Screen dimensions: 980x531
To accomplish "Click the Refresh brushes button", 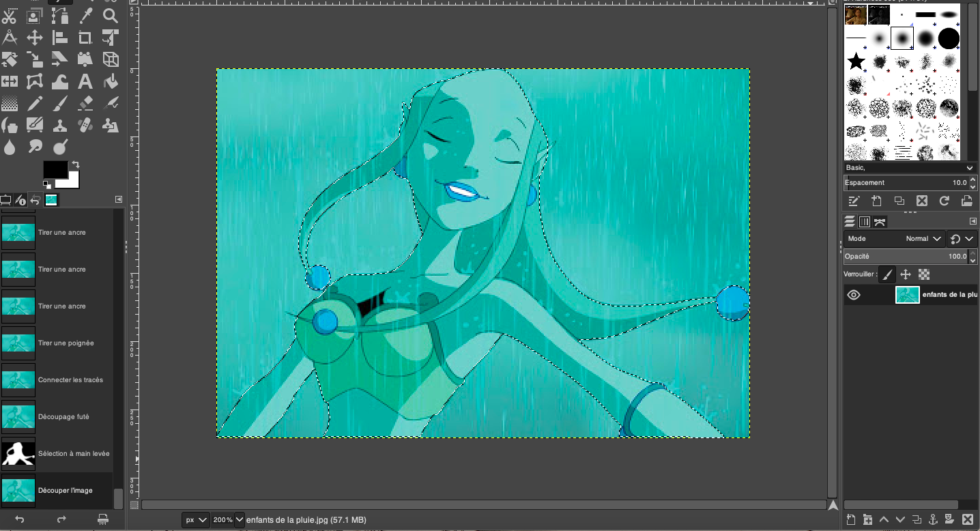I will pos(944,201).
